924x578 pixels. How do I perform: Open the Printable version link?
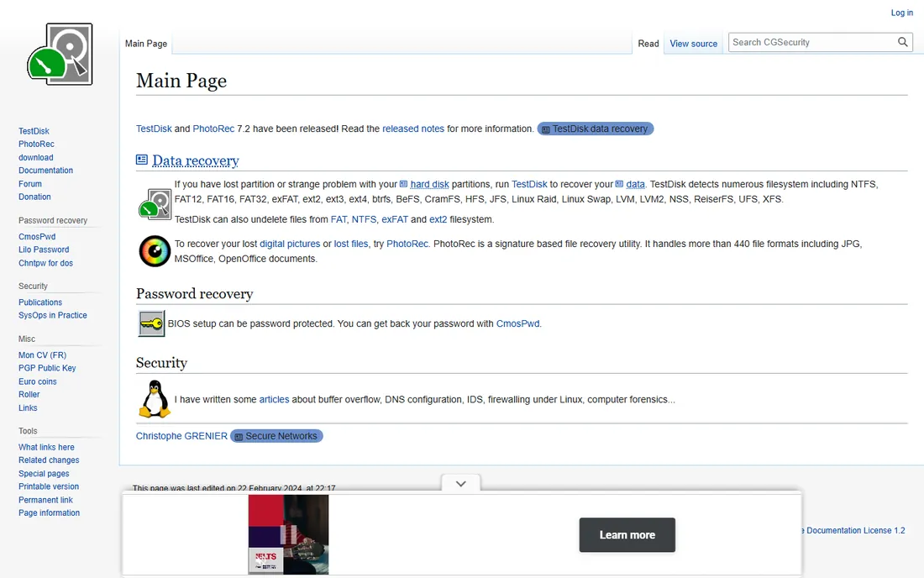pyautogui.click(x=49, y=486)
